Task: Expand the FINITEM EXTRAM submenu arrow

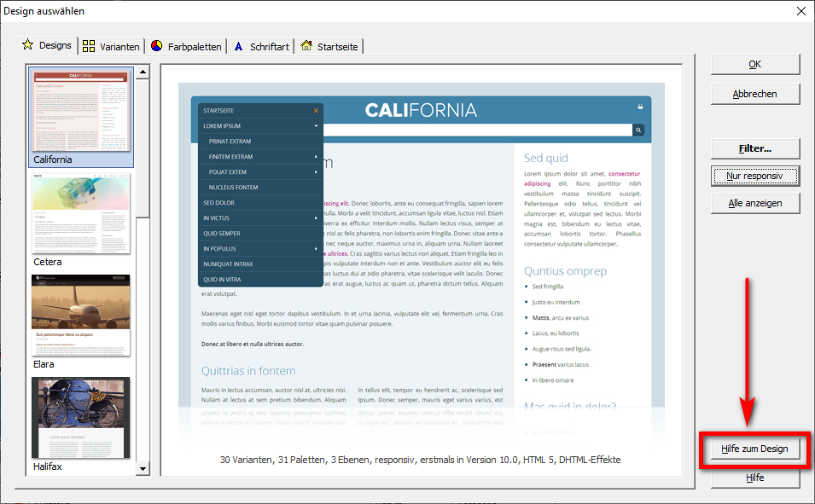Action: [316, 157]
